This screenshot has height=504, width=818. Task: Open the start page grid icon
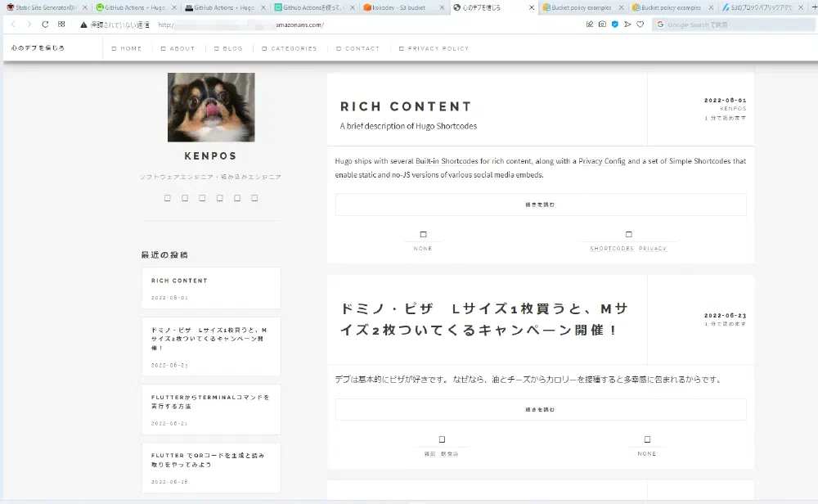(x=61, y=25)
